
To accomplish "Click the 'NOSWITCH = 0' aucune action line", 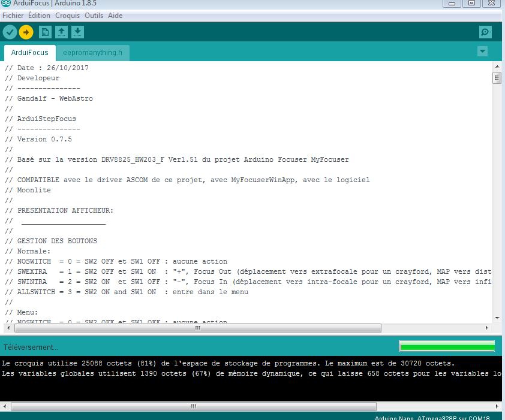I will coord(116,261).
